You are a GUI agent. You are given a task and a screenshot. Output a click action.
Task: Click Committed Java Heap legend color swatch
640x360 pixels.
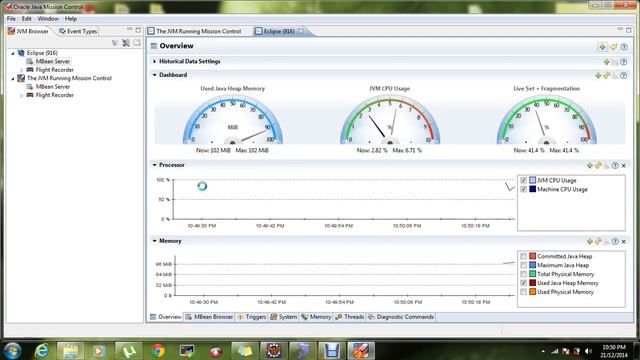(533, 256)
